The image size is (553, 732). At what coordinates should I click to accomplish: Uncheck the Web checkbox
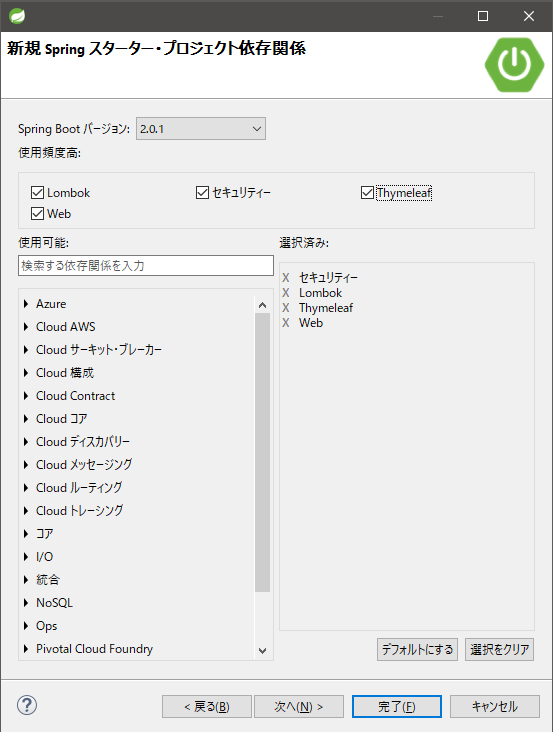point(37,213)
